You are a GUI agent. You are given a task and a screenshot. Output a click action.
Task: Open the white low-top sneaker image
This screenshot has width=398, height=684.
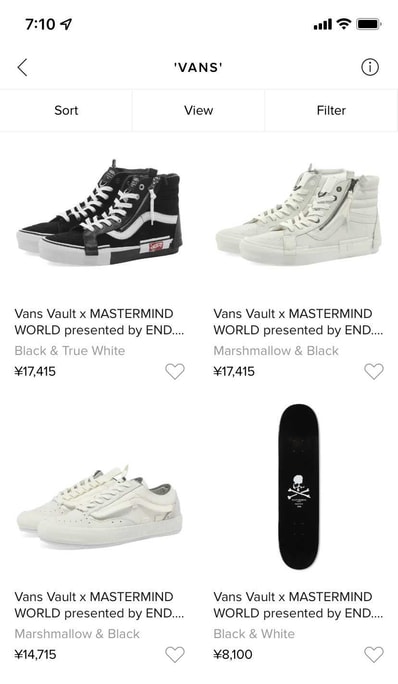(x=100, y=506)
